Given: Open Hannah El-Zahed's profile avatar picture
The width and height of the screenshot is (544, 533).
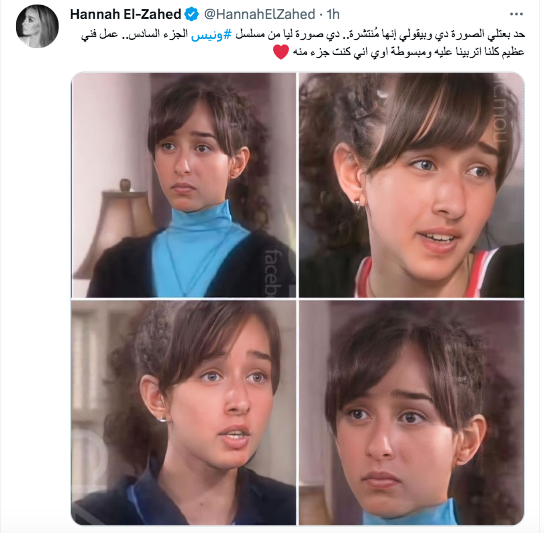Looking at the screenshot, I should tap(37, 26).
